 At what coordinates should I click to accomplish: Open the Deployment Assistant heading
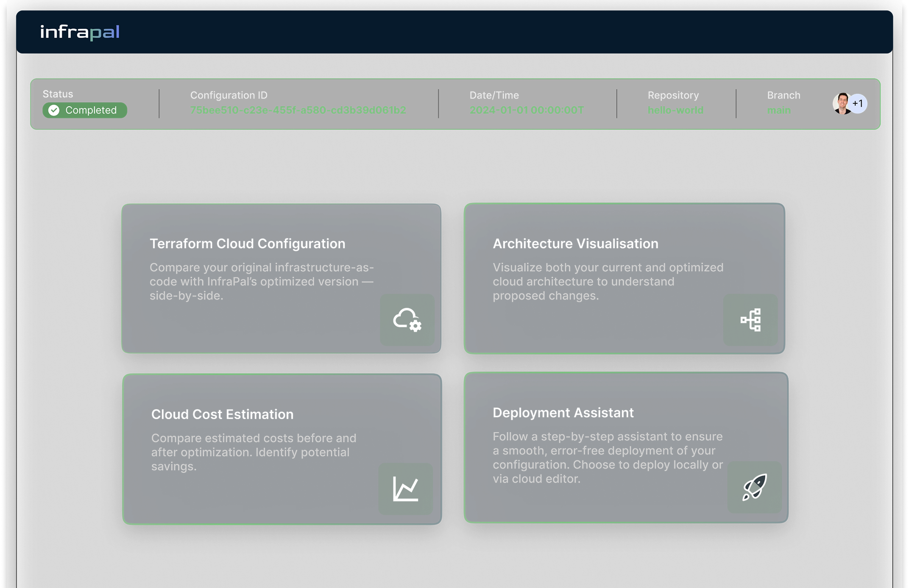click(563, 413)
